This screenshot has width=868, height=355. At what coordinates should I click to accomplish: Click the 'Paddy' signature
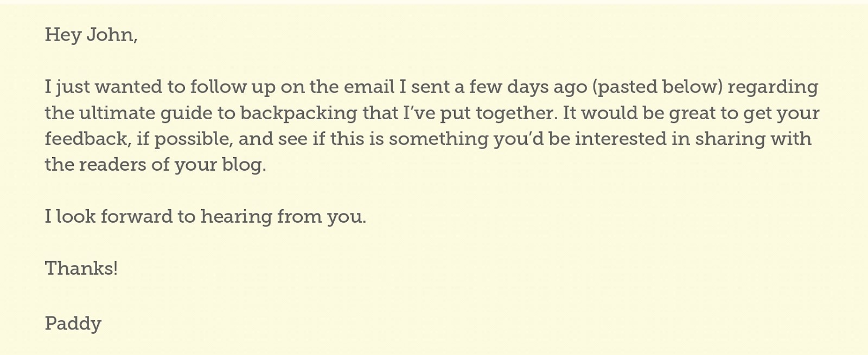[x=73, y=324]
